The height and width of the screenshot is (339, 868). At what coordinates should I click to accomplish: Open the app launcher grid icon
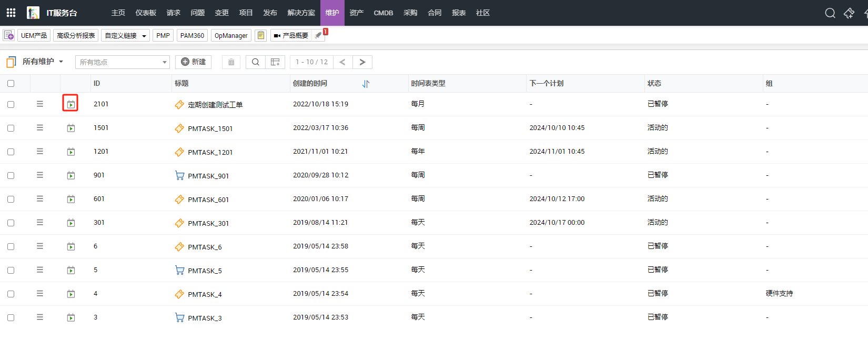coord(11,13)
